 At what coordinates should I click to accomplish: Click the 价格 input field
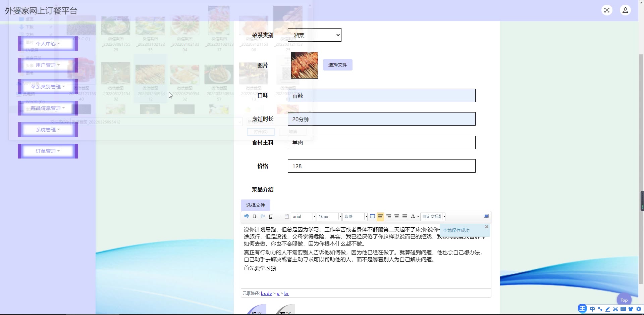point(381,166)
